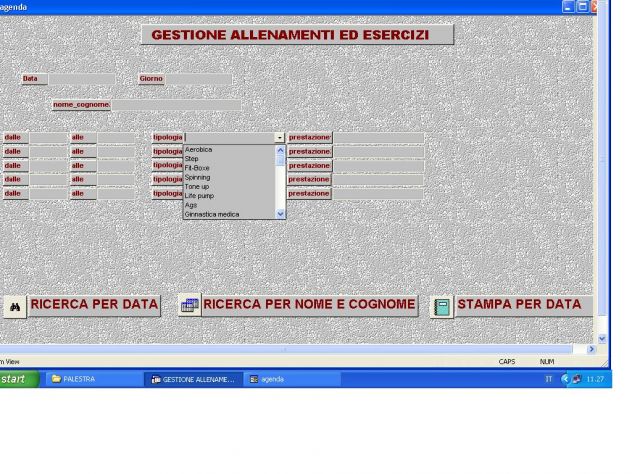Click the second row prestazione field
This screenshot has width=632, height=474.
tap(378, 152)
